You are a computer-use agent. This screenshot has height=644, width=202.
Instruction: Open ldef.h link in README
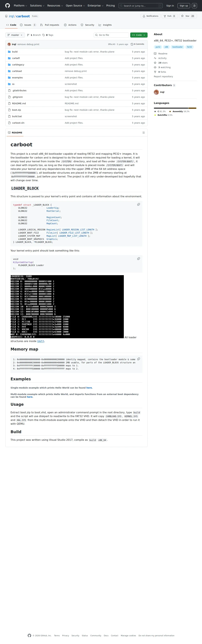(x=41, y=341)
